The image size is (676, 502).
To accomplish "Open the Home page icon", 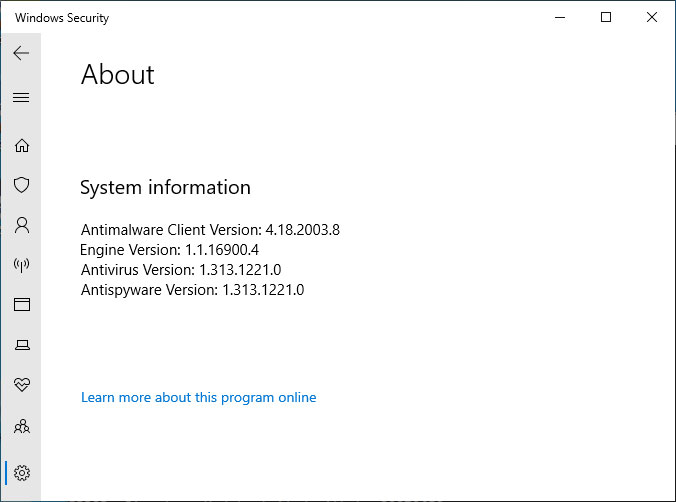I will [x=22, y=145].
